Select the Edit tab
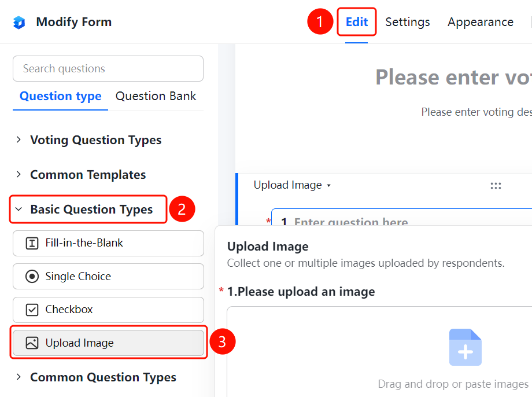532x397 pixels. (x=357, y=22)
